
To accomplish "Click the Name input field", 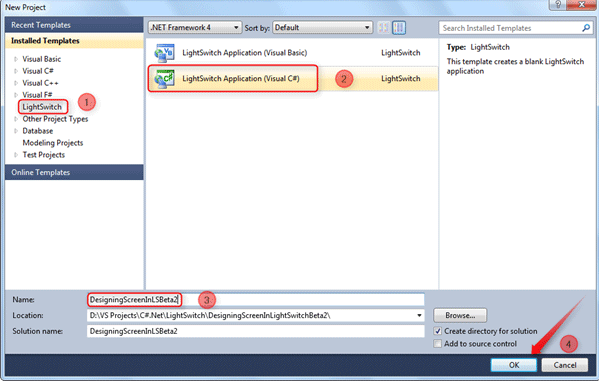I will pos(256,300).
